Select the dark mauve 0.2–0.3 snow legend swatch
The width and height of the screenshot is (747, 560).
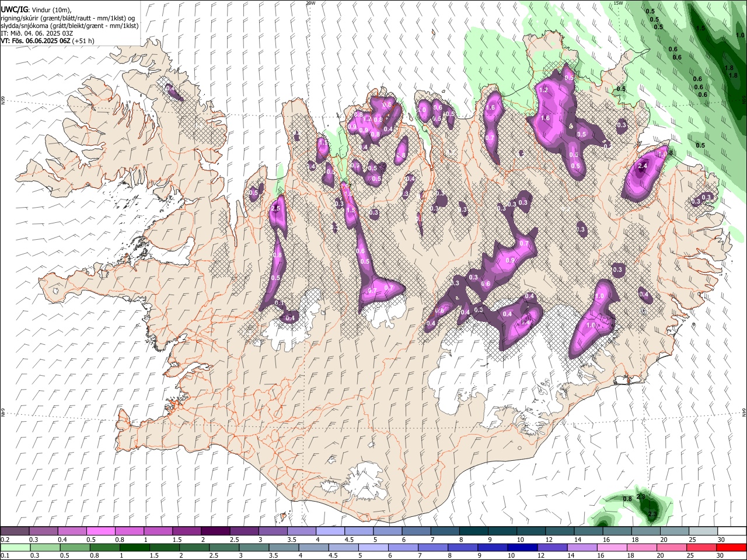pyautogui.click(x=15, y=531)
